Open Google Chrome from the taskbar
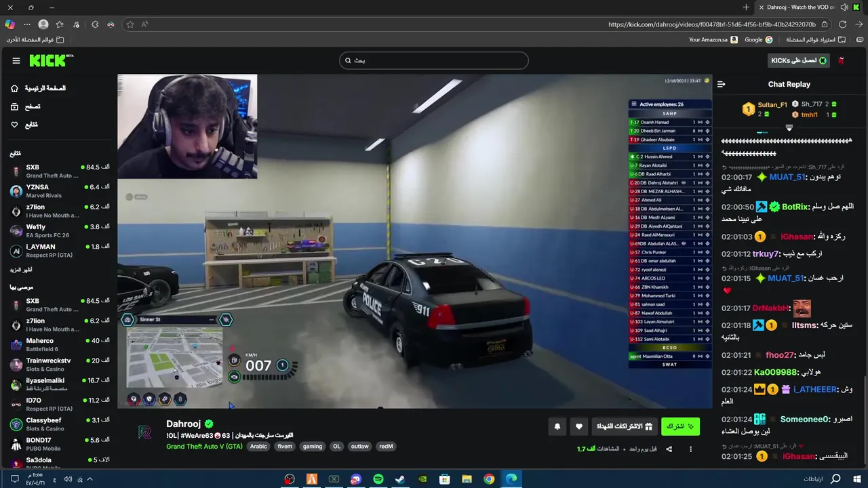Screen dimensions: 868x488 click(489, 479)
